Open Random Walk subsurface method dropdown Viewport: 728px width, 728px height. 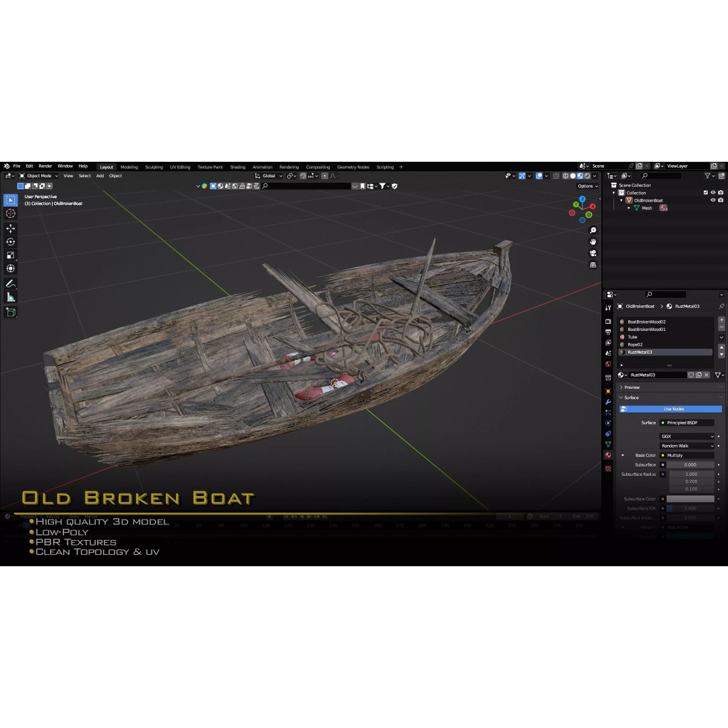pos(687,446)
